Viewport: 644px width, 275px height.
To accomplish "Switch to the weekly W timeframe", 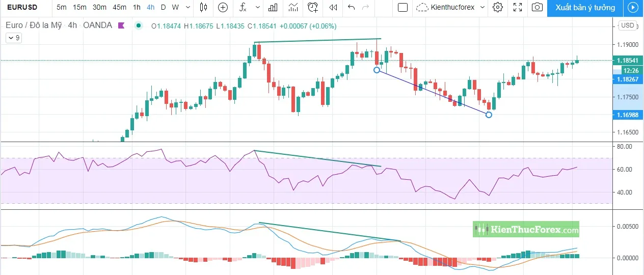I will pyautogui.click(x=175, y=7).
